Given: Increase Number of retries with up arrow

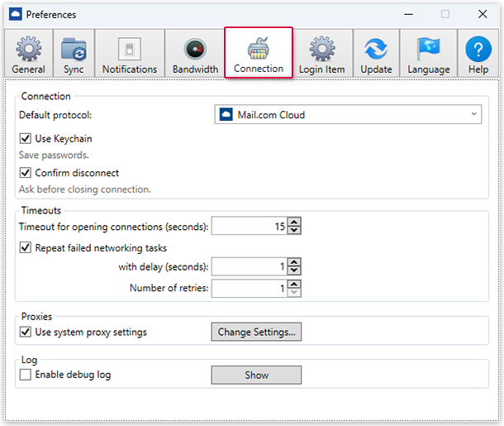Looking at the screenshot, I should pyautogui.click(x=294, y=284).
